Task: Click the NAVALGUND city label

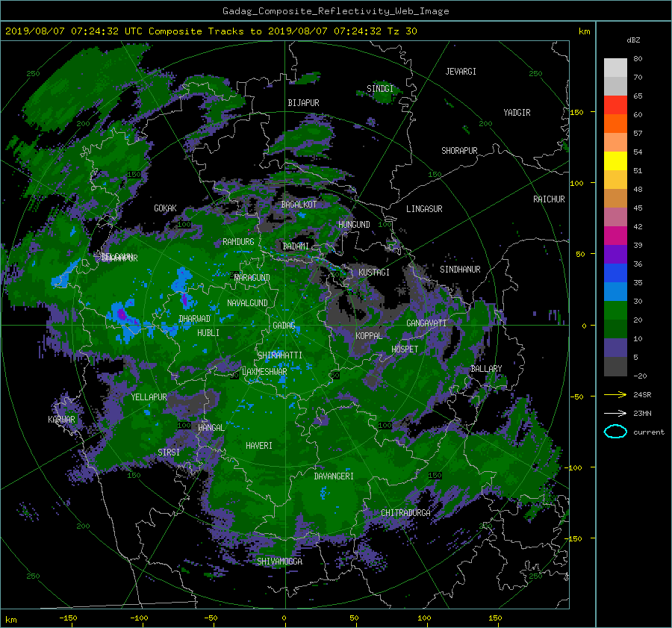Action: pos(247,303)
